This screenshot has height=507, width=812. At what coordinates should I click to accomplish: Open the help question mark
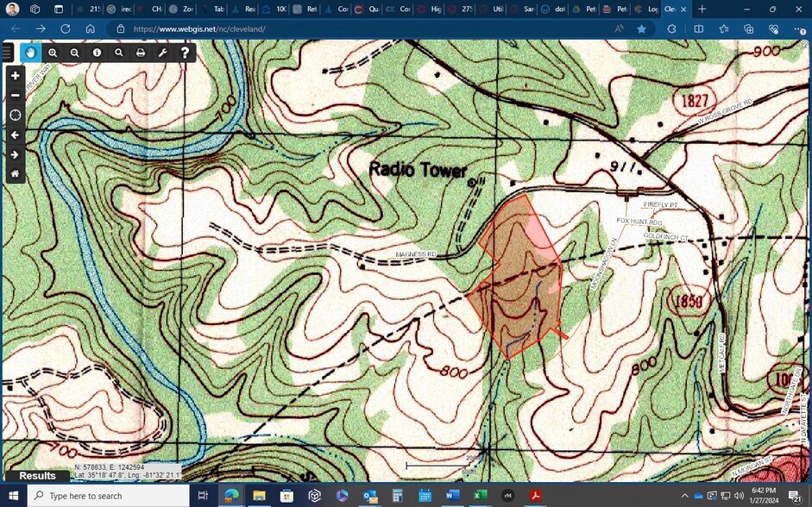(185, 53)
